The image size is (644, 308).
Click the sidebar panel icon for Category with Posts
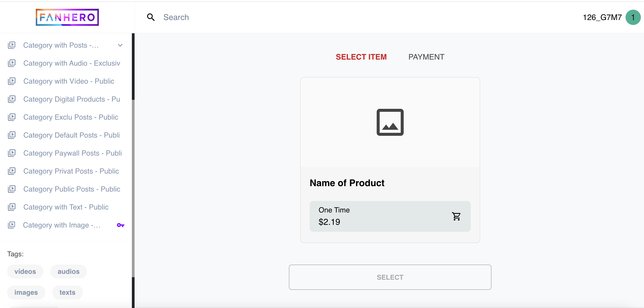point(12,45)
